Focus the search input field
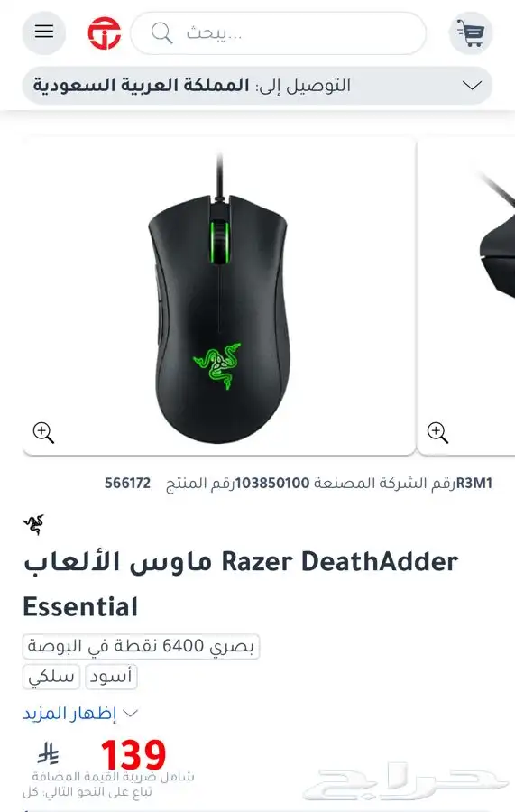515x812 pixels. click(279, 33)
